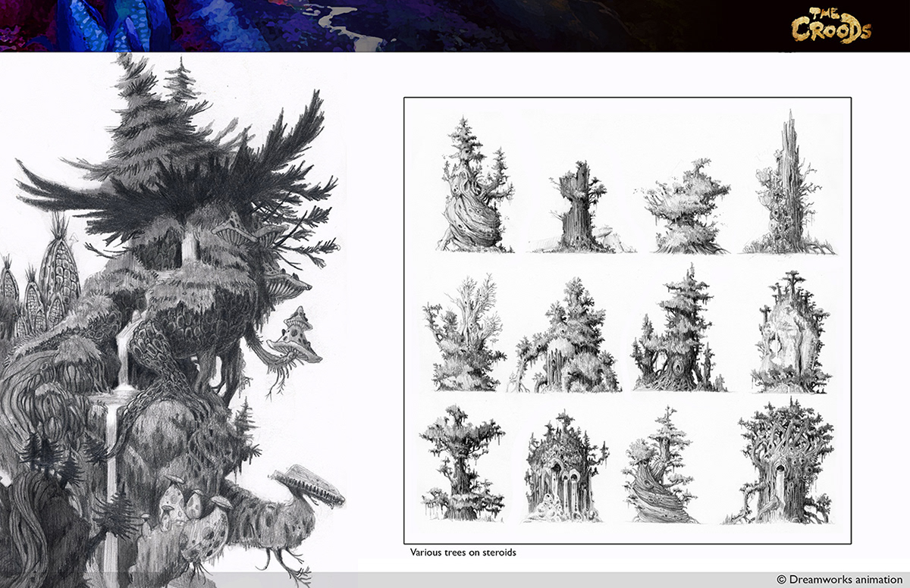
Task: Open the mound-shaped mossy tree with an archway
Action: click(568, 334)
